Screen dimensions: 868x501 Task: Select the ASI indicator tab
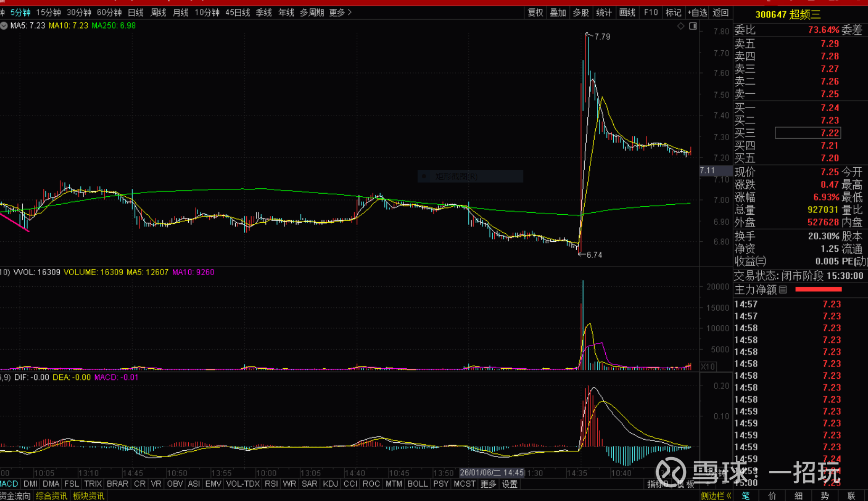pyautogui.click(x=194, y=484)
